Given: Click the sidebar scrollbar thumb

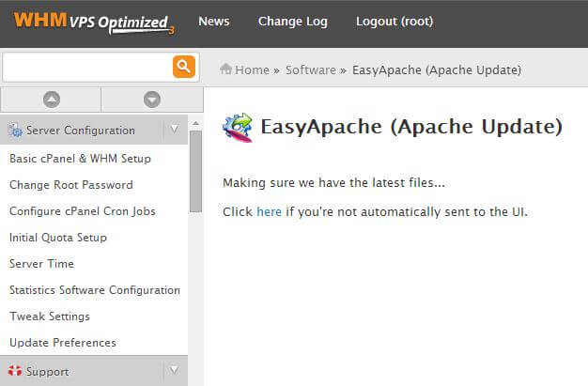Looking at the screenshot, I should (x=195, y=172).
